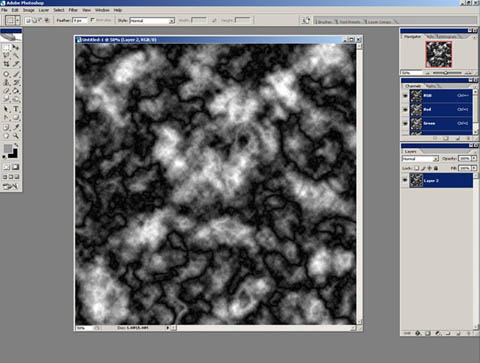This screenshot has height=363, width=480.
Task: Select the Hand tool
Action: point(6,136)
